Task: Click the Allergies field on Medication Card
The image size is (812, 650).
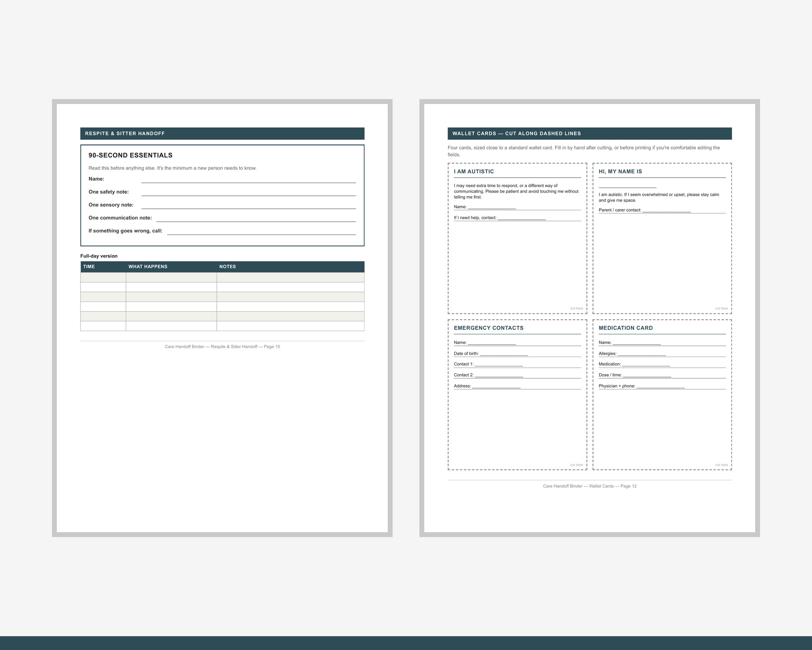Action: [x=662, y=353]
